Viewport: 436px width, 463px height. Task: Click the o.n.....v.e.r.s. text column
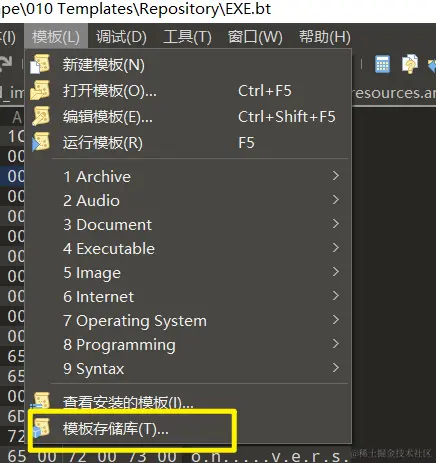[x=270, y=455]
